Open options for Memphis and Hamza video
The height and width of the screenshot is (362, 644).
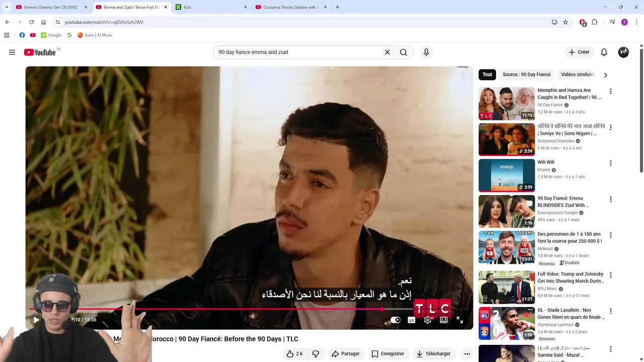pyautogui.click(x=611, y=92)
